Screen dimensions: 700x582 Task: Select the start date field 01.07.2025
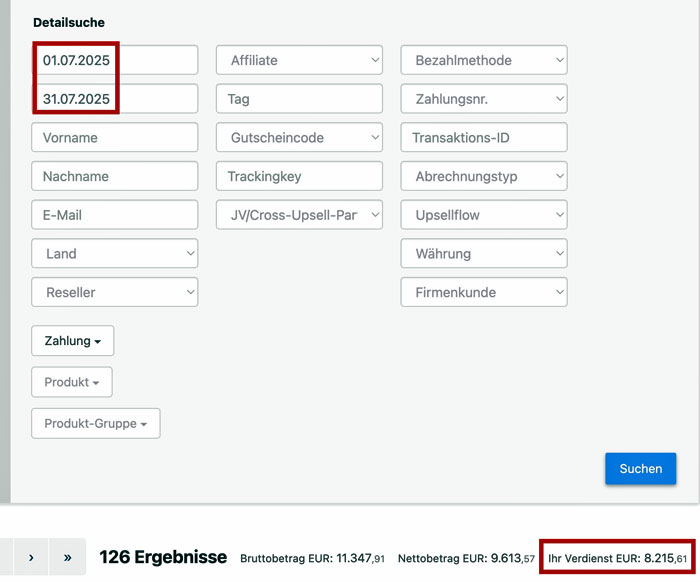click(114, 60)
